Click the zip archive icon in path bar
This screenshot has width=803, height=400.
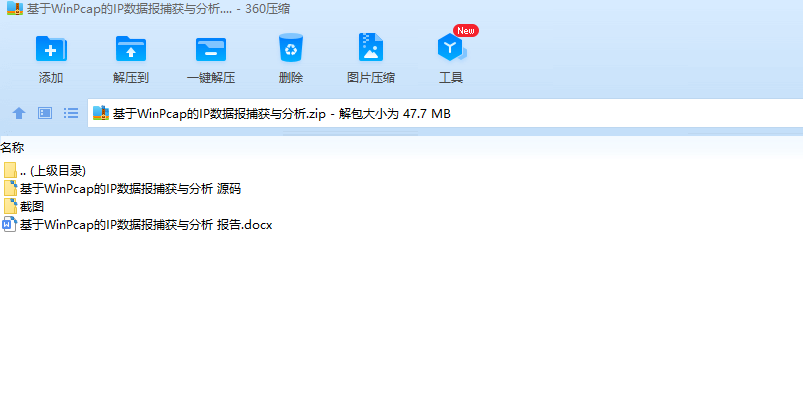pyautogui.click(x=101, y=113)
